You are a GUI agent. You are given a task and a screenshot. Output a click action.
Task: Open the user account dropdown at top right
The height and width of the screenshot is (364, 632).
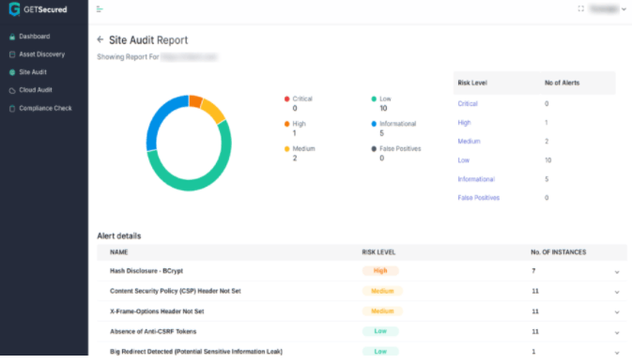coord(608,8)
